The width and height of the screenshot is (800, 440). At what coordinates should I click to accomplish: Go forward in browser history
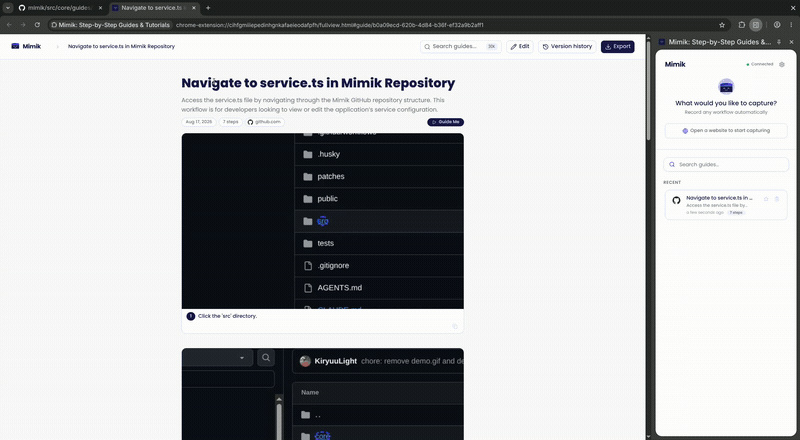23,25
